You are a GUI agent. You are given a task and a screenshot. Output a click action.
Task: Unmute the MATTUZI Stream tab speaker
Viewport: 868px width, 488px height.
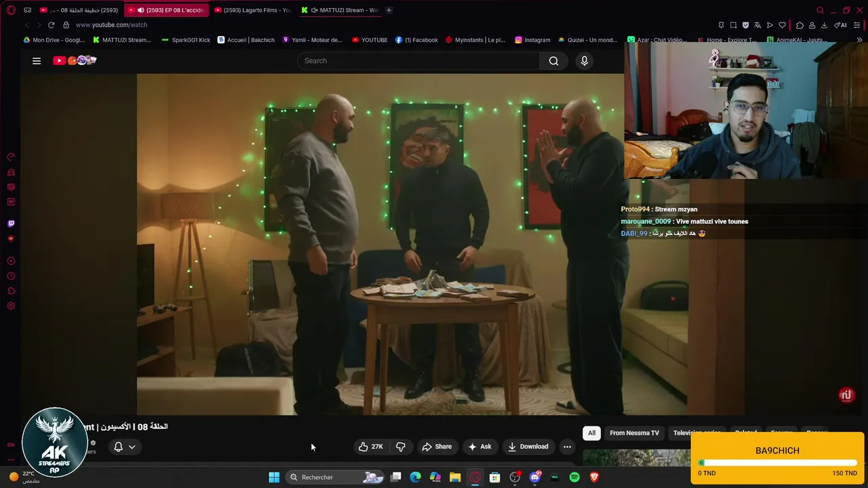click(315, 10)
